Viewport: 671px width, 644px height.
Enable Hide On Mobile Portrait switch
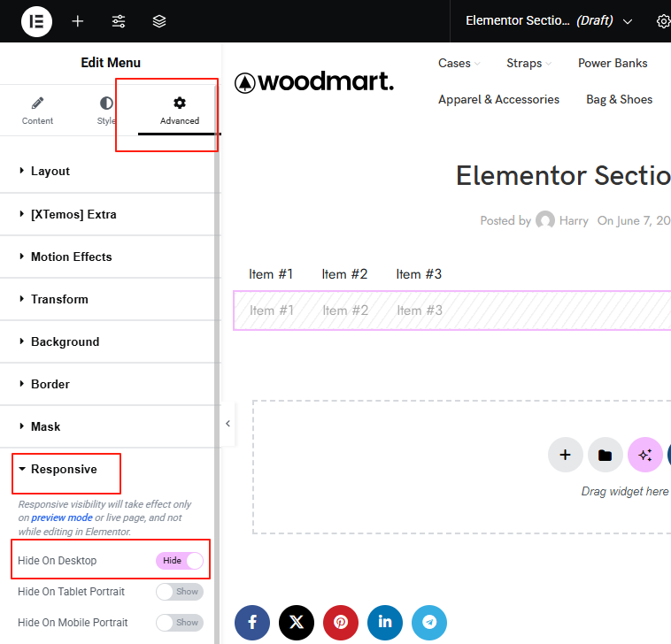pyautogui.click(x=180, y=622)
